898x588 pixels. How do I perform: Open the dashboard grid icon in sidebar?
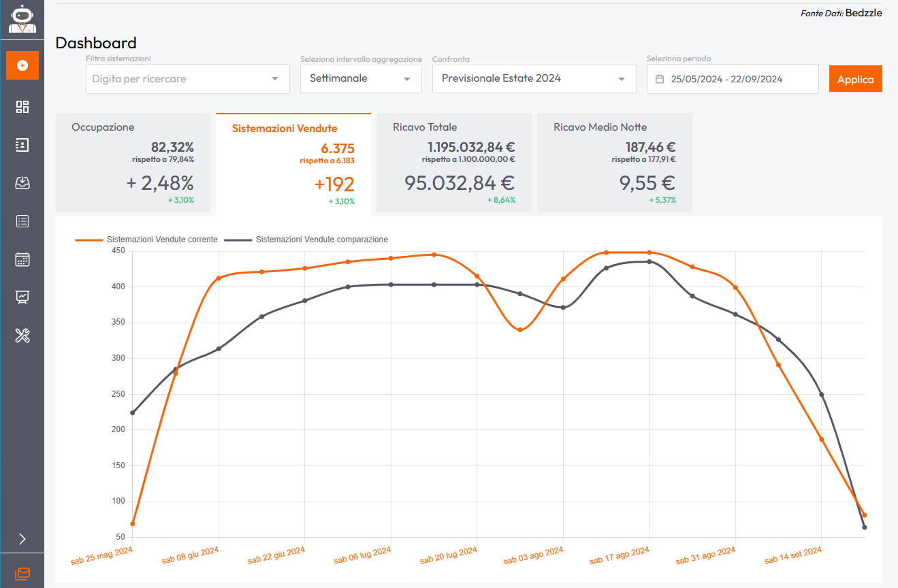coord(22,107)
